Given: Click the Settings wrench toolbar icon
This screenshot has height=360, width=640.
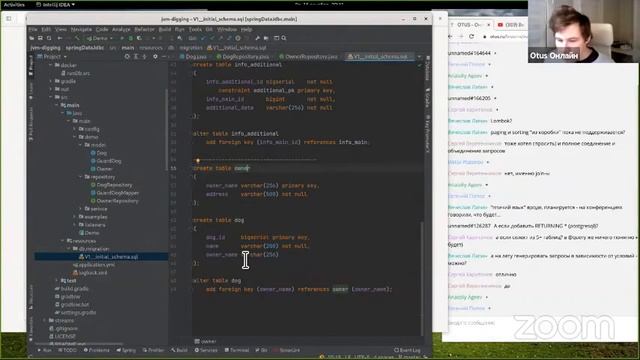Looking at the screenshot, I should (x=257, y=38).
